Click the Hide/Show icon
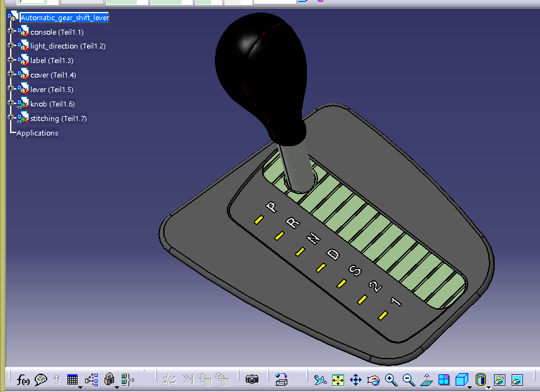This screenshot has width=540, height=392. pos(500,380)
